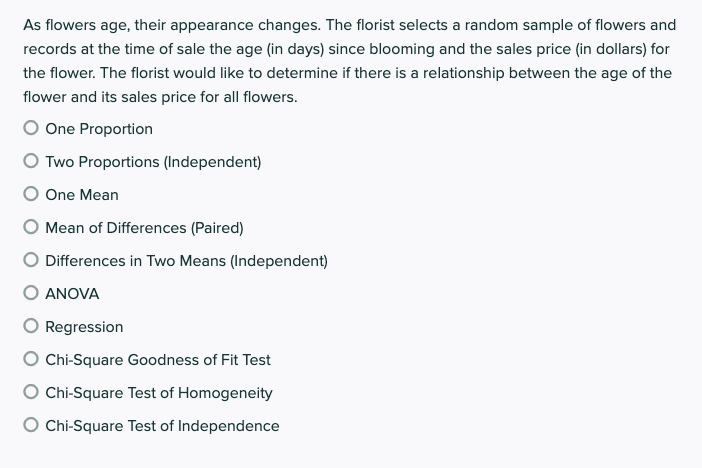Viewport: 702px width, 468px height.
Task: Click the "Mean of Differences (Paired)" label text
Action: pyautogui.click(x=144, y=228)
